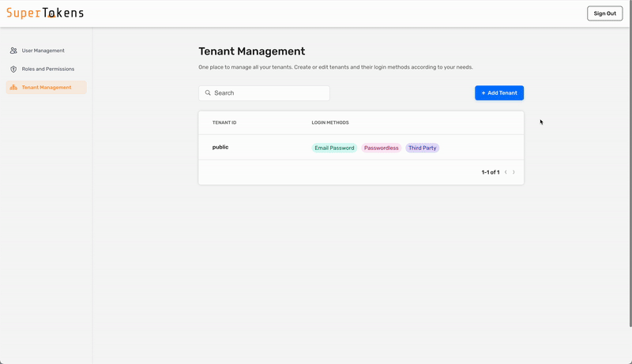The width and height of the screenshot is (632, 364).
Task: Open the public tenant row
Action: click(220, 148)
